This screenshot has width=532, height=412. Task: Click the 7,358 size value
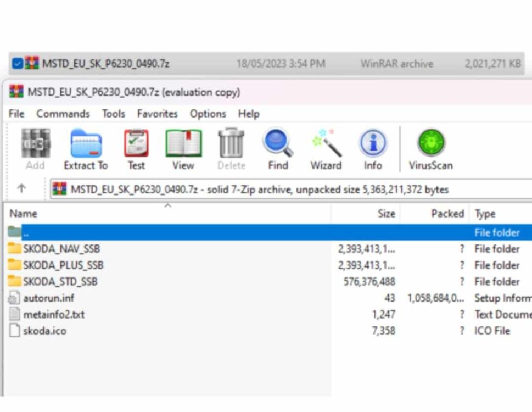pyautogui.click(x=383, y=331)
